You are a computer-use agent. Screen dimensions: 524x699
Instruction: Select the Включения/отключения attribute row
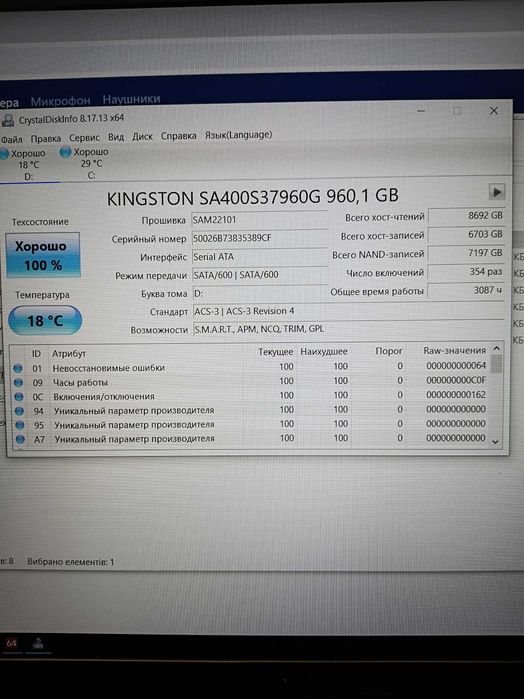coord(252,396)
